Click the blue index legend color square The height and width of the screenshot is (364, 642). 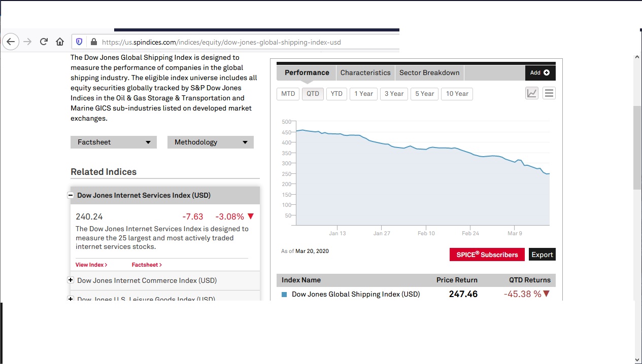point(284,295)
